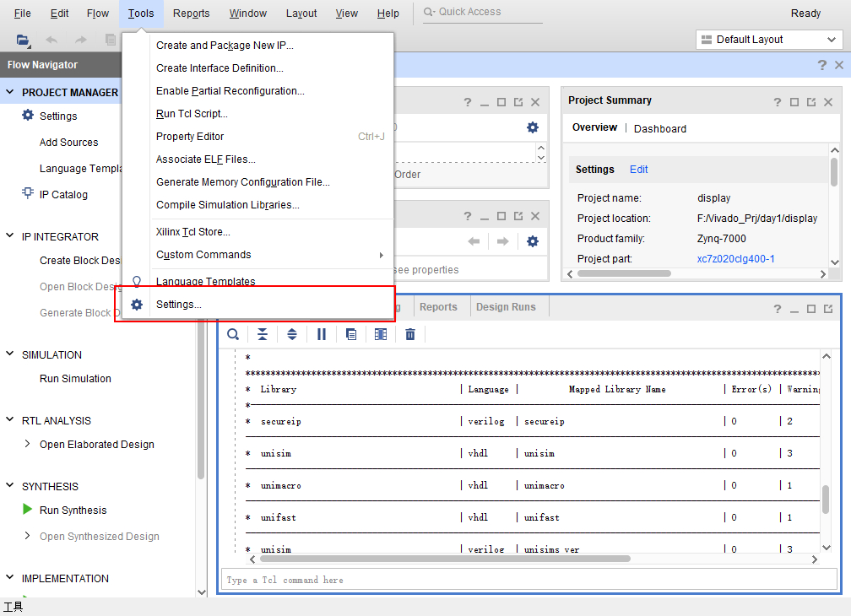The width and height of the screenshot is (851, 616).
Task: Click the Tcl console vertical scrollbar thumb
Action: [826, 499]
